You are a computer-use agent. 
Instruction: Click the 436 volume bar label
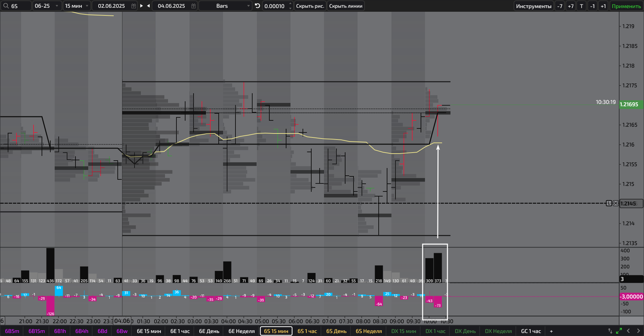(50, 281)
